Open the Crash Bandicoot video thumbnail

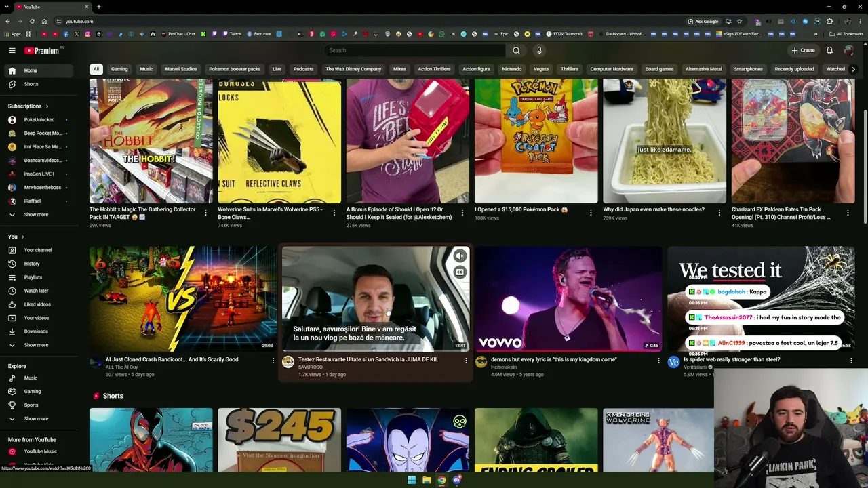tap(183, 298)
